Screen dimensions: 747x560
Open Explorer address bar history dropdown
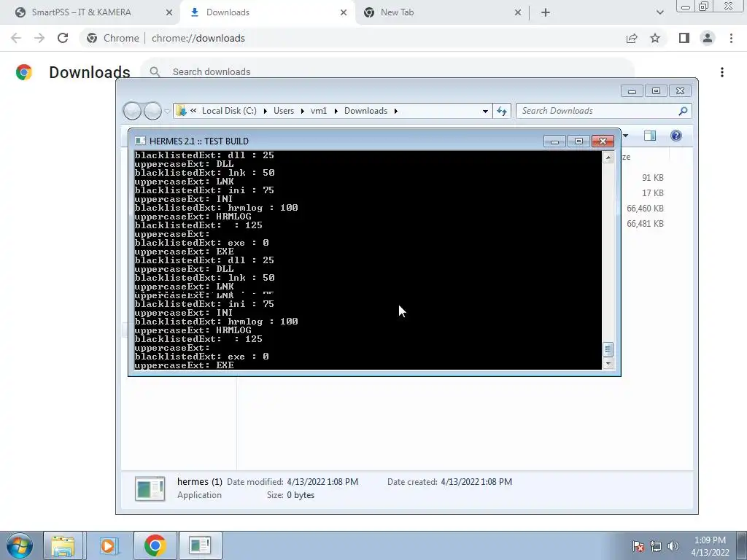[x=485, y=111]
